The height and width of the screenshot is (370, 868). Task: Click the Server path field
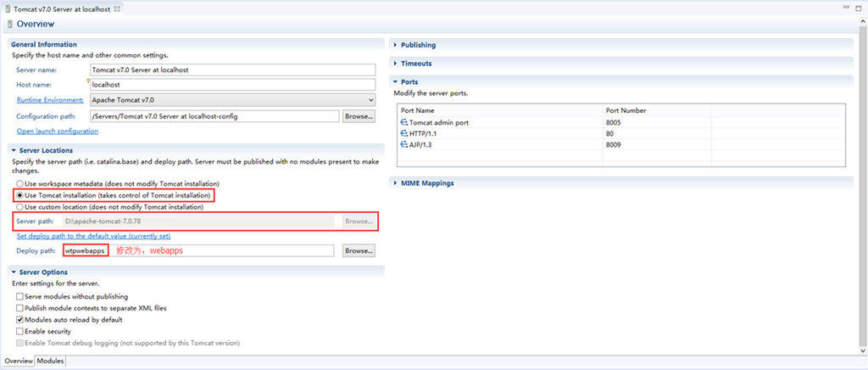[x=198, y=221]
